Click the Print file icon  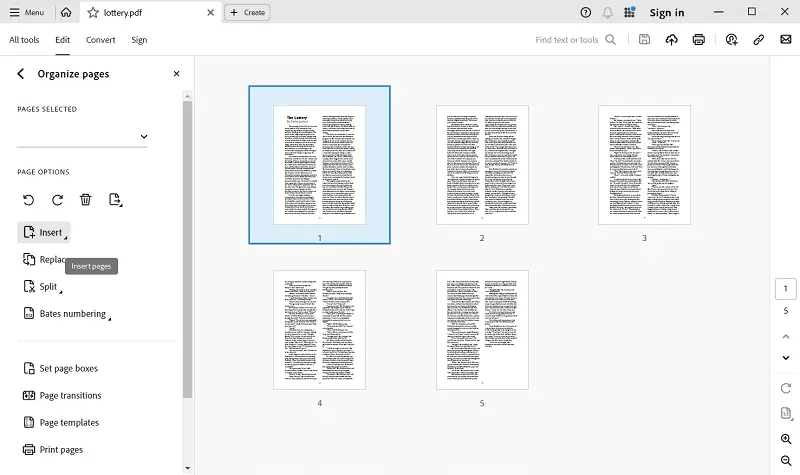[698, 40]
